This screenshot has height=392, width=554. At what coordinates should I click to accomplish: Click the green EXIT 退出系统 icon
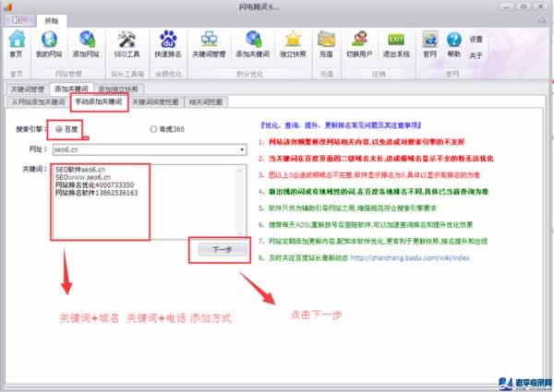click(x=396, y=43)
